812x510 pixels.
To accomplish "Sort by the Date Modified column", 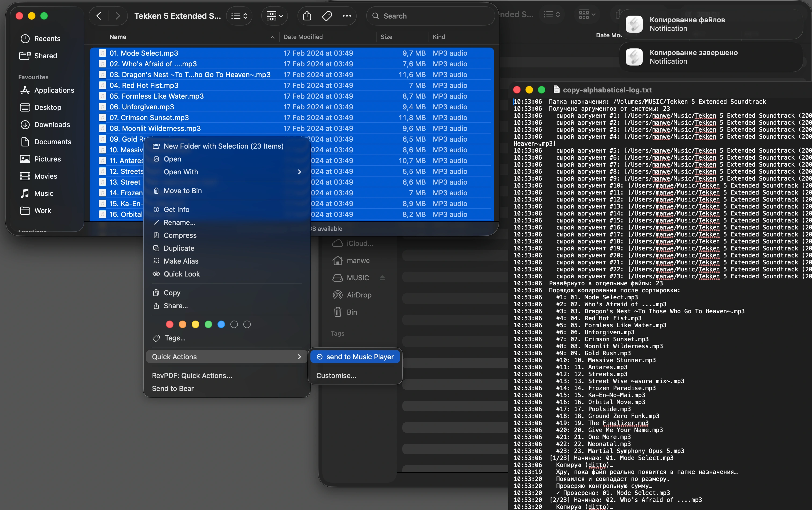I will (303, 37).
